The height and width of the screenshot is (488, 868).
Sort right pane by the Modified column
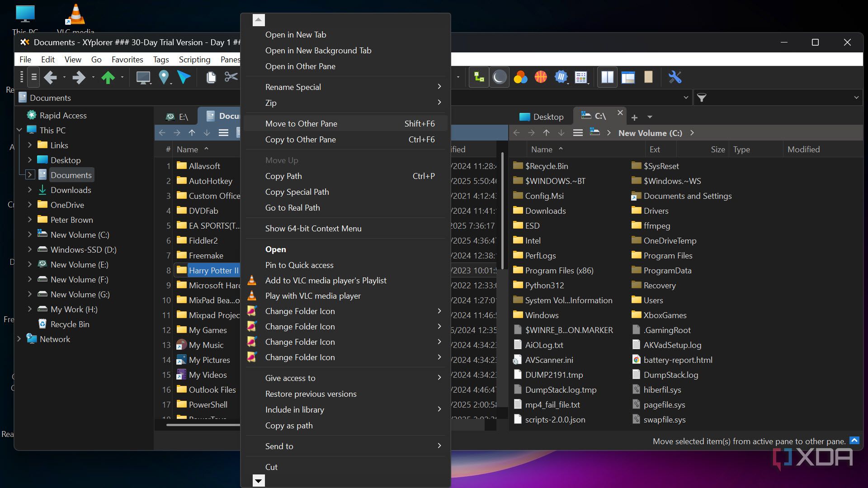[803, 150]
